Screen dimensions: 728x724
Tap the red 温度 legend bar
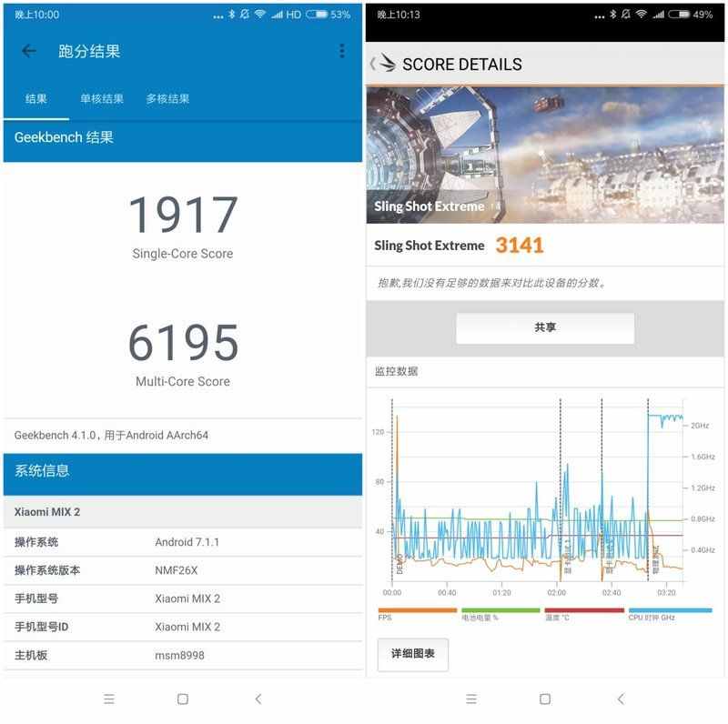pos(584,610)
